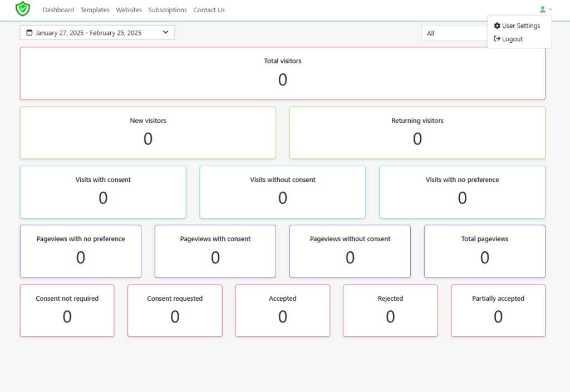Click the Total visitors card
The width and height of the screenshot is (570, 392).
coord(282,73)
